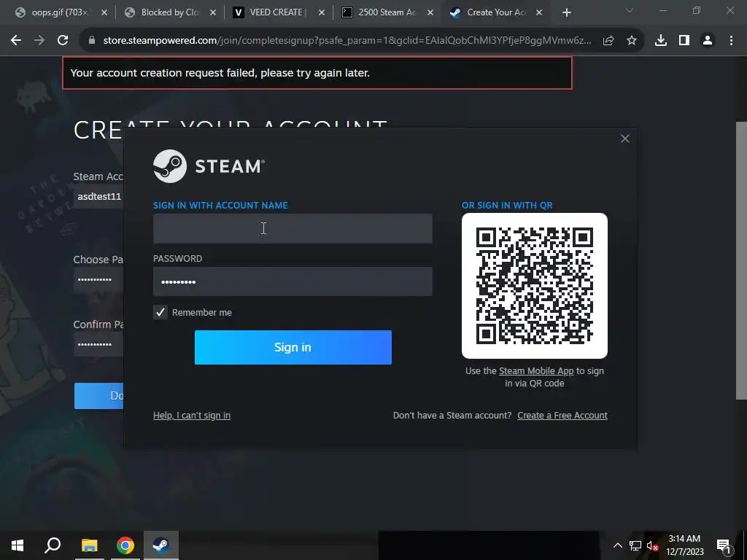The image size is (747, 560).
Task: Close the oops.gif tab
Action: tap(104, 12)
